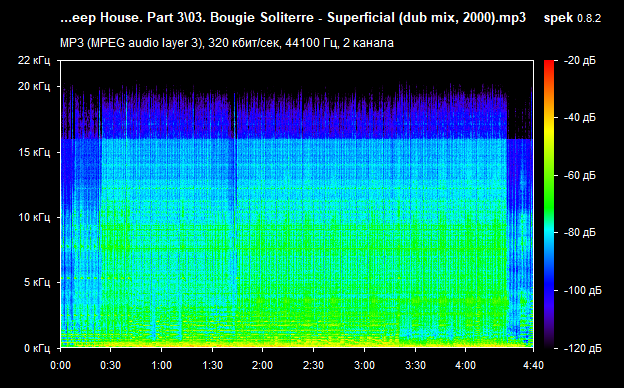Click the 22 кГц frequency axis label
The width and height of the screenshot is (624, 388).
click(34, 60)
